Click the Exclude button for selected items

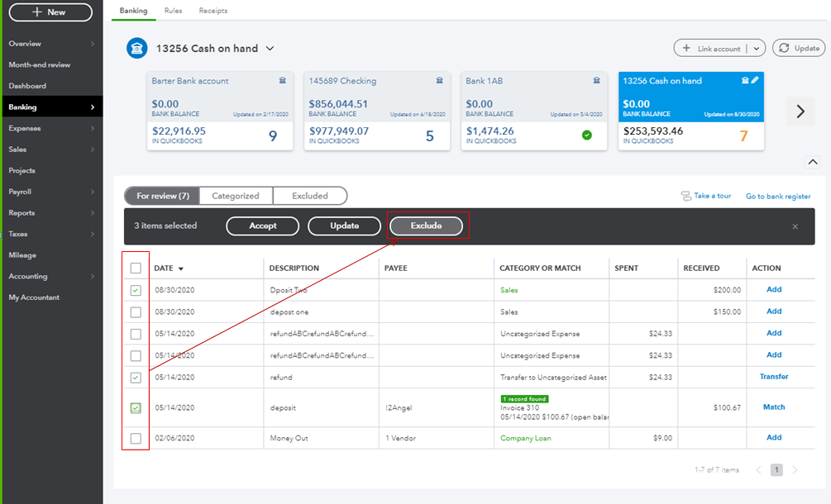426,226
